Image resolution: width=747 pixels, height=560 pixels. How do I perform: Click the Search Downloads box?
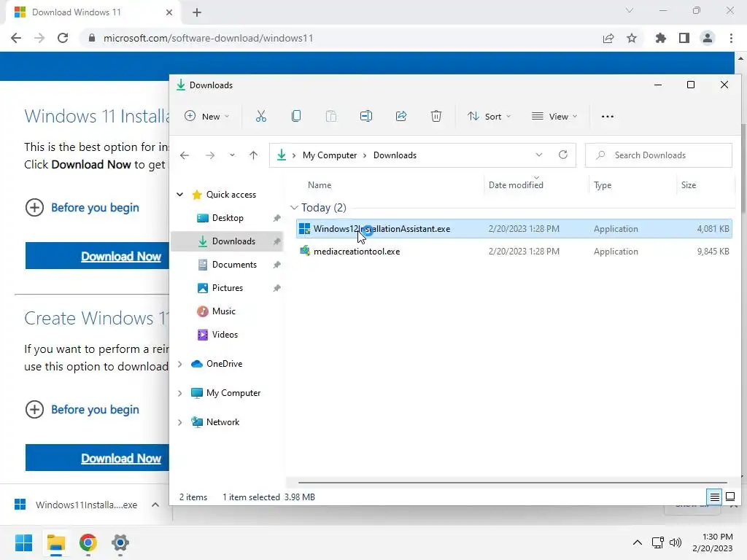[x=659, y=155]
